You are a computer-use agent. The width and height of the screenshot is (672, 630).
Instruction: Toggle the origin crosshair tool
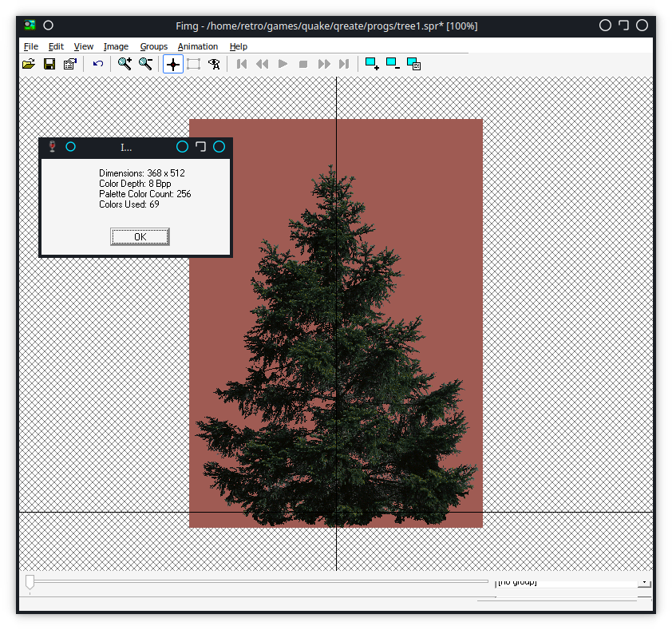(x=172, y=64)
